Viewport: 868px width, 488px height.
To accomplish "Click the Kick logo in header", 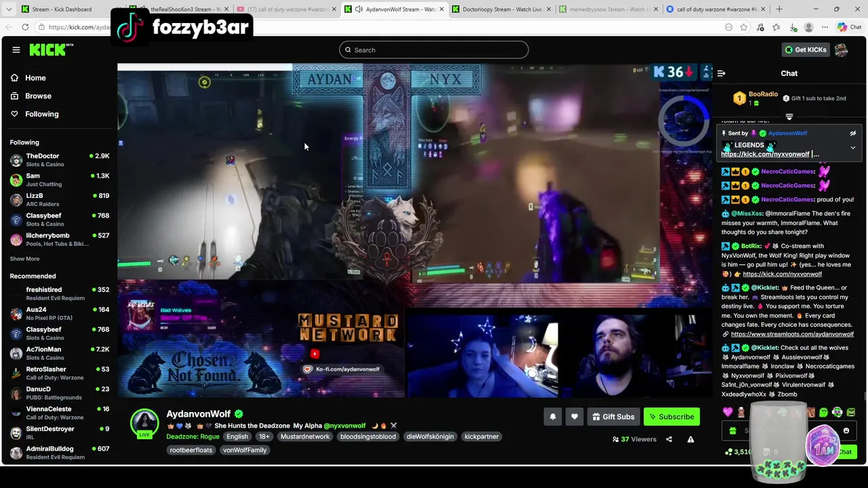I will 51,49.
